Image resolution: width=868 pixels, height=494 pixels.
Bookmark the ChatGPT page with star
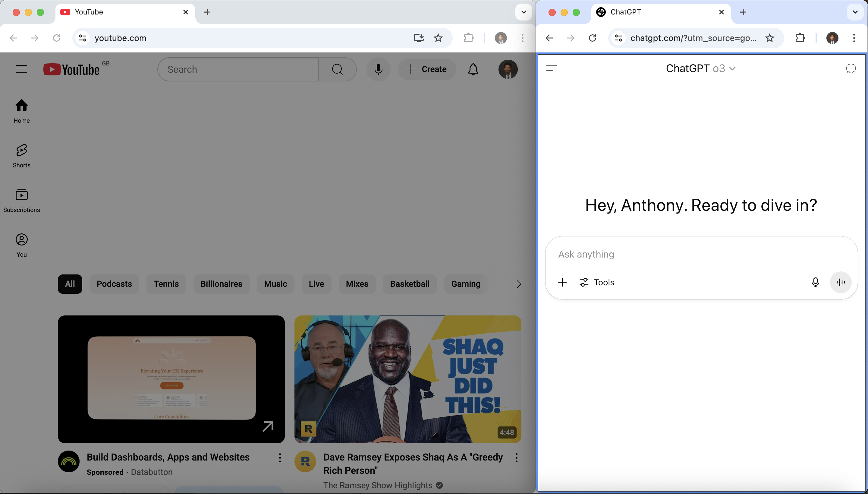(x=770, y=38)
